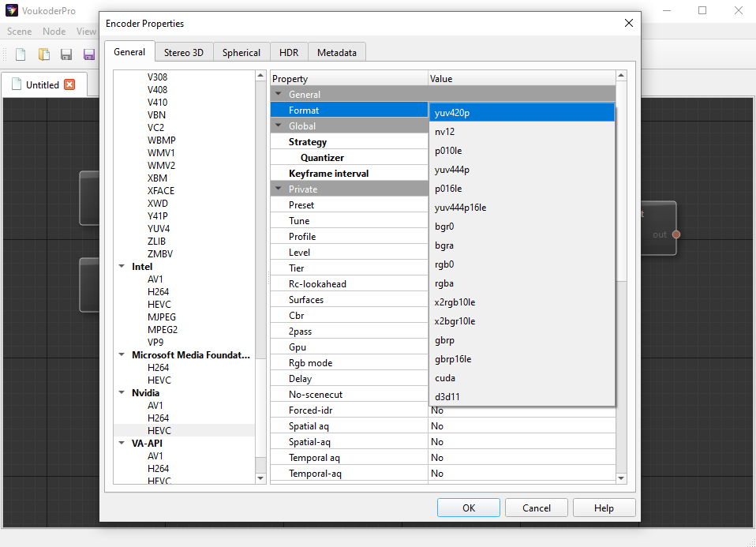Go to the Metadata tab
Viewport: 756px width, 547px height.
coord(336,53)
